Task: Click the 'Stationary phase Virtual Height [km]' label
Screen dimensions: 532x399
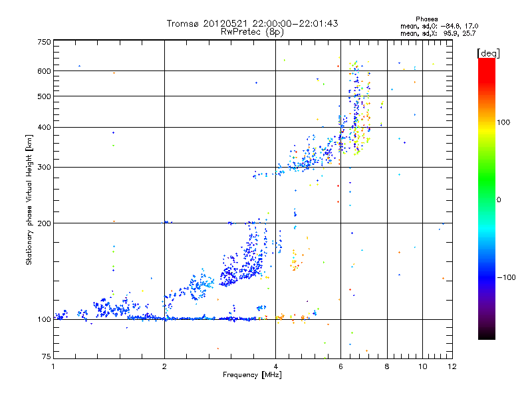Action: pyautogui.click(x=29, y=199)
